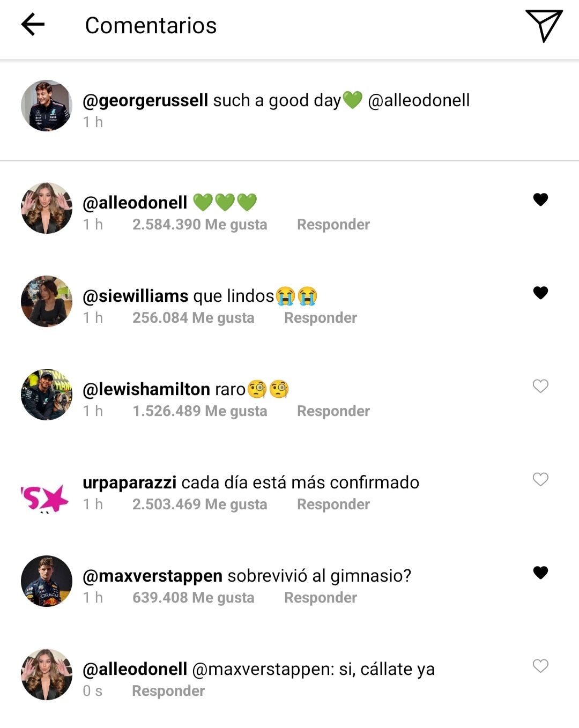Like urpaparazzi's comment heart
Image resolution: width=579 pixels, height=728 pixels.
click(540, 479)
